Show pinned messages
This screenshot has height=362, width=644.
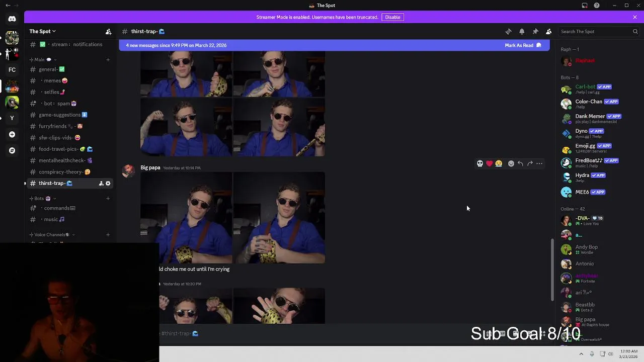point(535,31)
